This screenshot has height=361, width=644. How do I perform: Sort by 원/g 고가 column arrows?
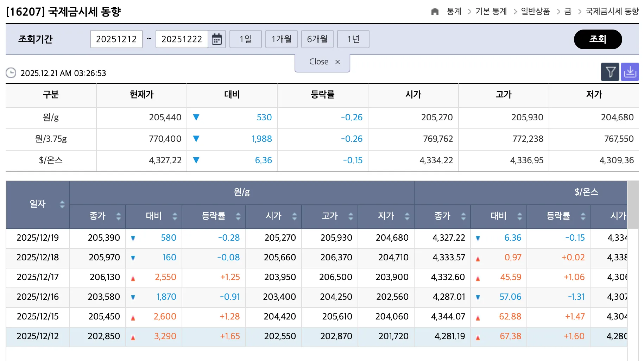tap(351, 216)
